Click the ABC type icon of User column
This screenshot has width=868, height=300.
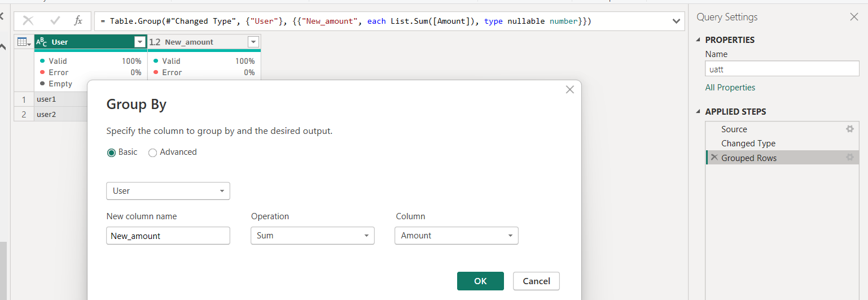tap(42, 42)
